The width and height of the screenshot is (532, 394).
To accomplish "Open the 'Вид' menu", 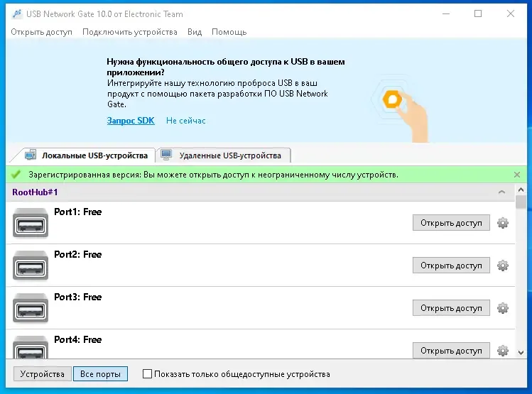I will tap(195, 32).
